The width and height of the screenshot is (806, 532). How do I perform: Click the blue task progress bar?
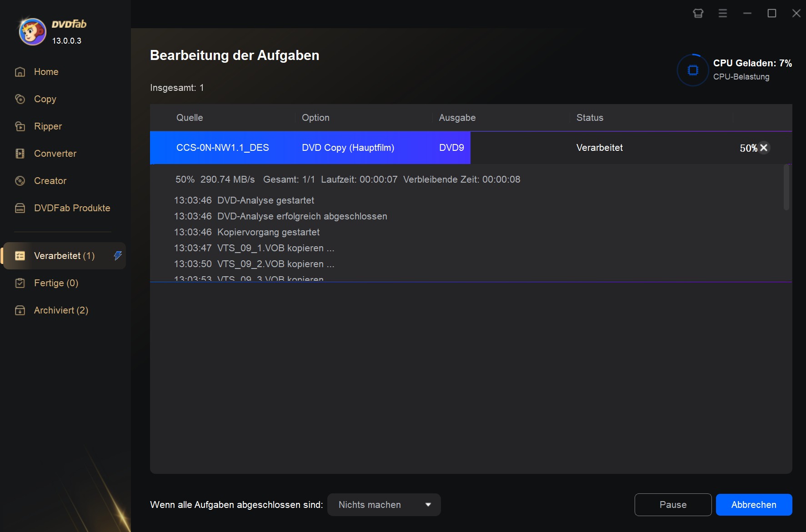(310, 148)
